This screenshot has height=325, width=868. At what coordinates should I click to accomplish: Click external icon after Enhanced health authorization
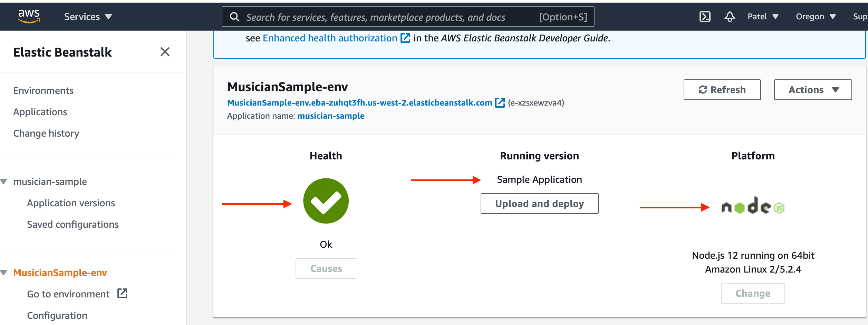pos(405,38)
